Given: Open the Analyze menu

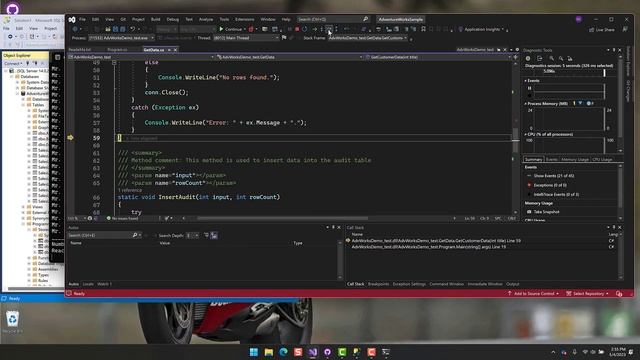Looking at the screenshot, I should pos(206,19).
